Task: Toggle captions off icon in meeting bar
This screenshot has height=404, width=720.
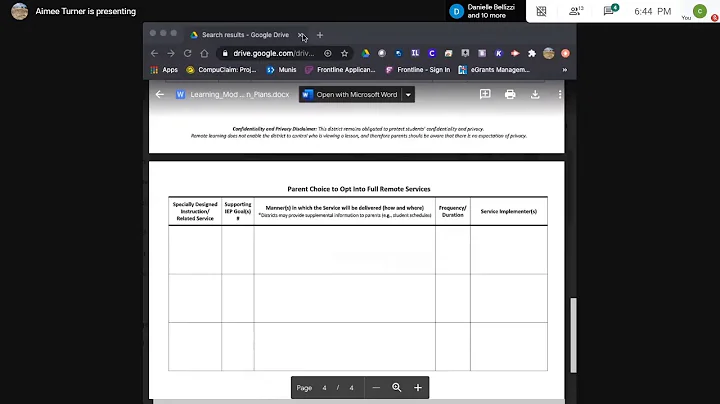Action: point(541,11)
